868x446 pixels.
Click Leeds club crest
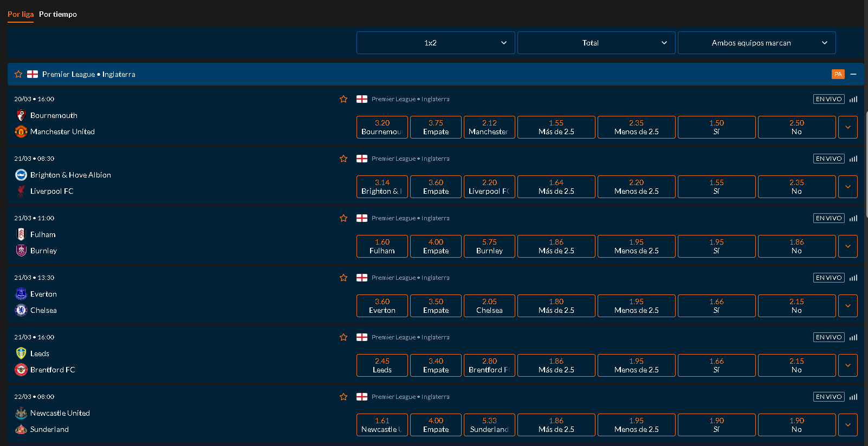pyautogui.click(x=21, y=353)
